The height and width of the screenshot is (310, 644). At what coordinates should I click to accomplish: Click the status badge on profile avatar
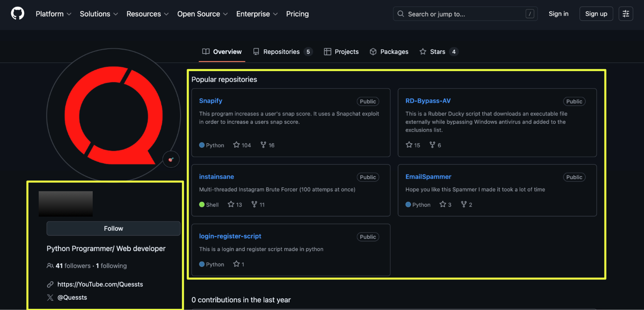coord(171,159)
